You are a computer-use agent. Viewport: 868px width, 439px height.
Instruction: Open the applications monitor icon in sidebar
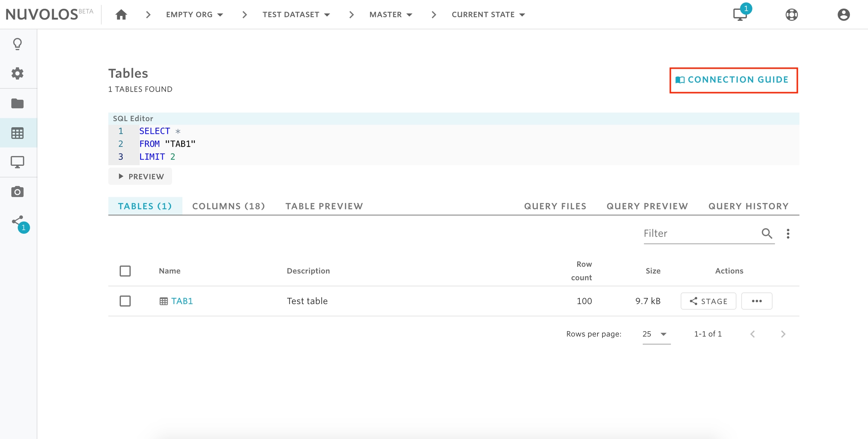point(17,162)
